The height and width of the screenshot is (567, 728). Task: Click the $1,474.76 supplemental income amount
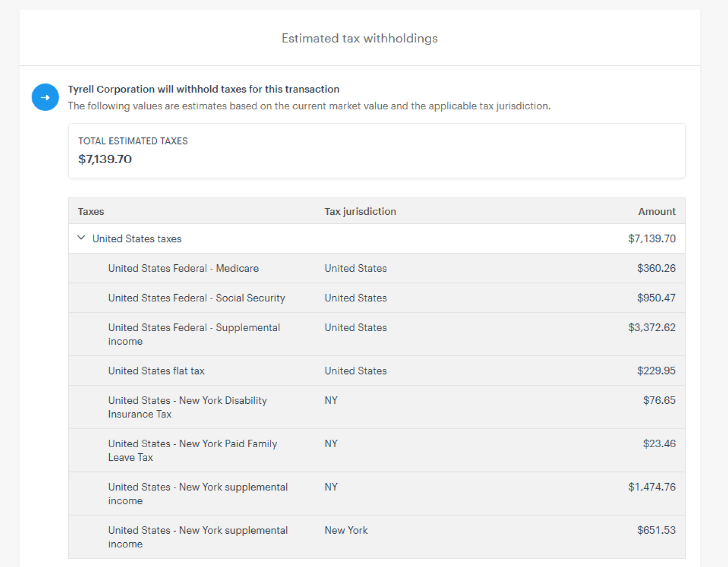652,487
